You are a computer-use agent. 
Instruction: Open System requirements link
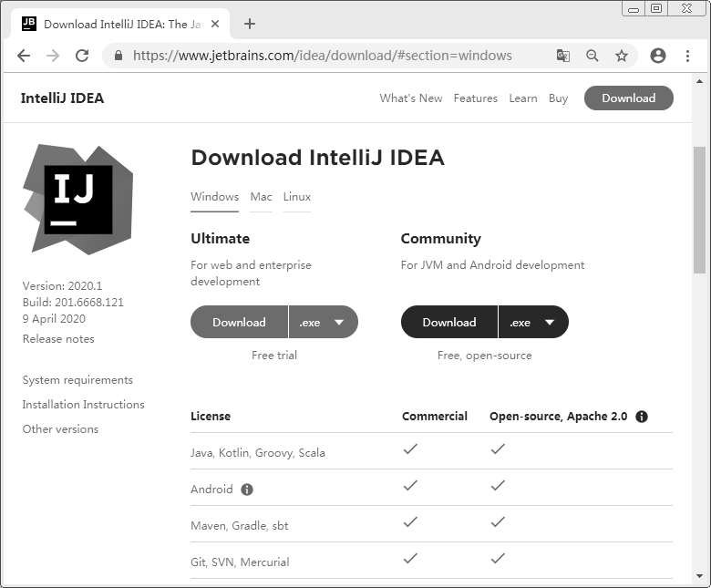pos(77,380)
